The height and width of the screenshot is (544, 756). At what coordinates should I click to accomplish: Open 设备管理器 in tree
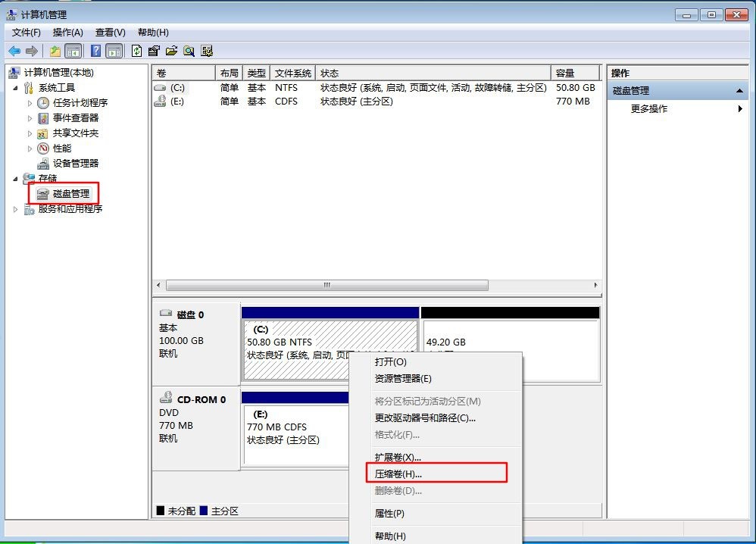[75, 163]
